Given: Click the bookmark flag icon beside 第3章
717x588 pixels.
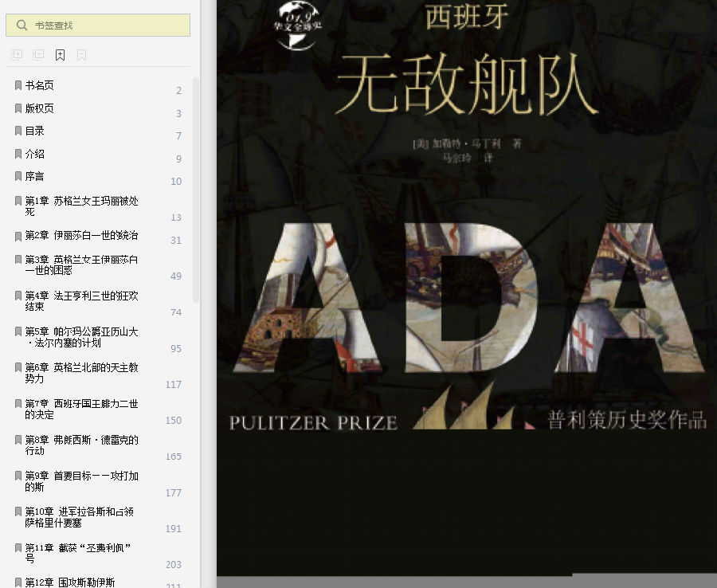Looking at the screenshot, I should (18, 259).
